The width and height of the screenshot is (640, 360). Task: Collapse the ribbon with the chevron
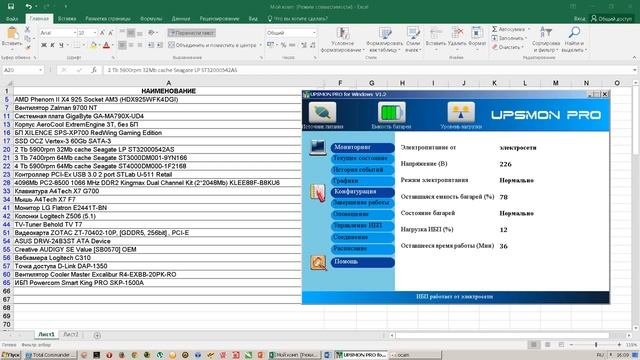634,58
